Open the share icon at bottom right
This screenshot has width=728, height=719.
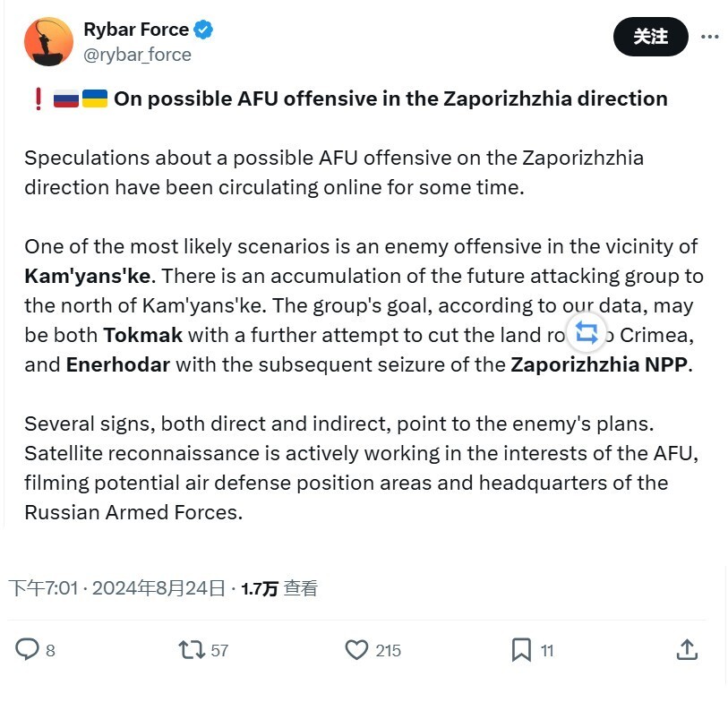pos(687,649)
